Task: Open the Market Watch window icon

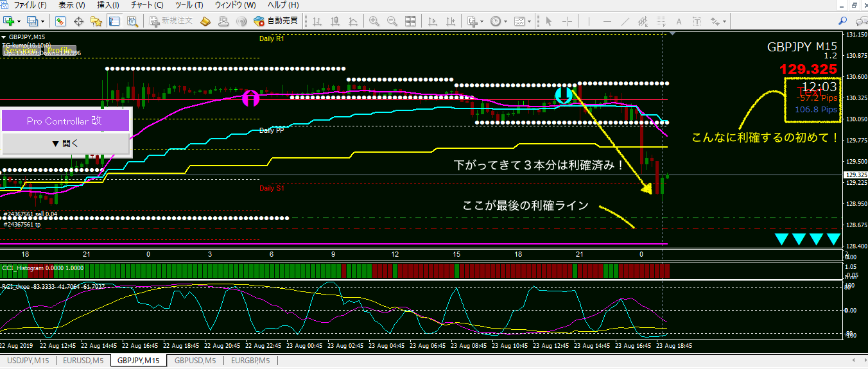Action: click(x=60, y=21)
